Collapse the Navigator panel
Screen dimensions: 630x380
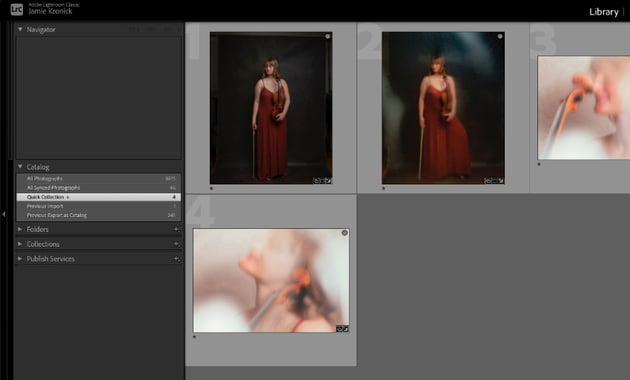pyautogui.click(x=20, y=29)
